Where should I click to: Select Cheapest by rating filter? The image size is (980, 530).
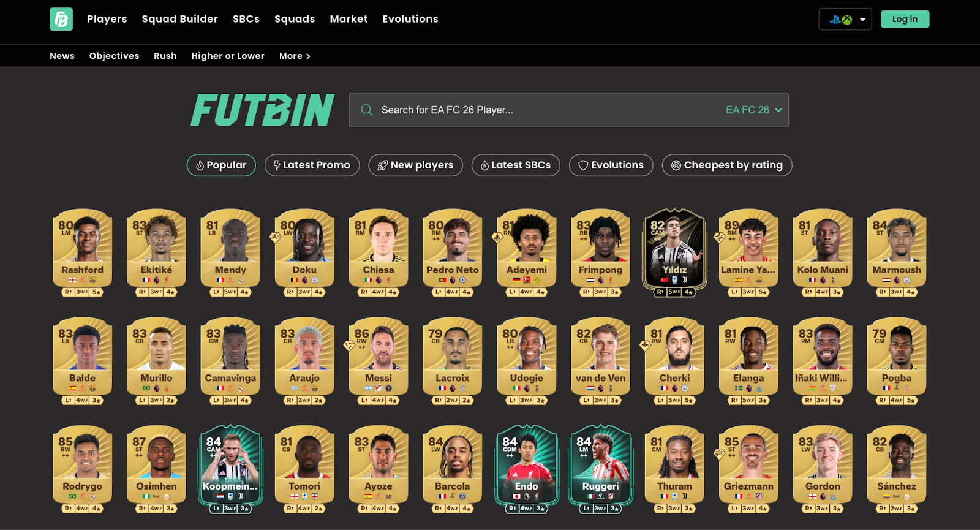coord(726,165)
